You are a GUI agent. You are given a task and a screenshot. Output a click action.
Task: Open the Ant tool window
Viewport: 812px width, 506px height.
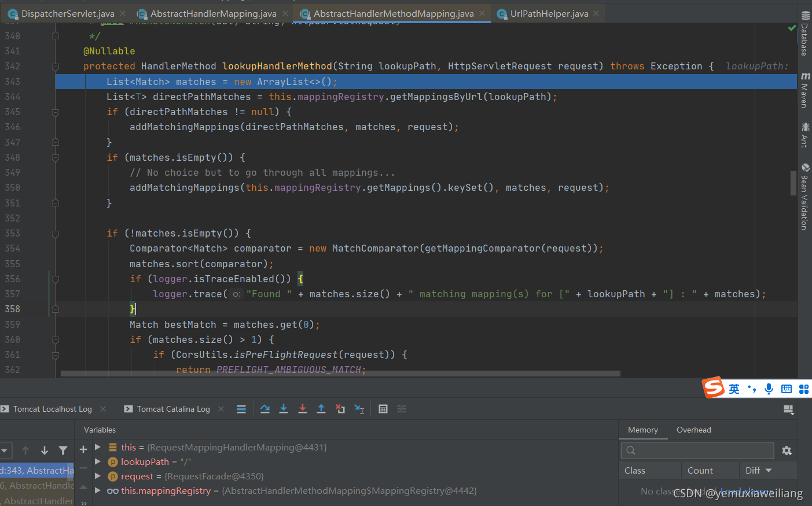805,135
